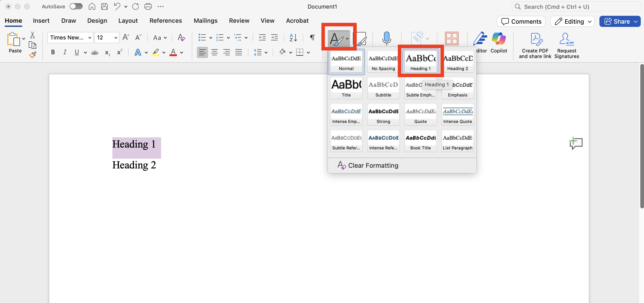Click the Heading 2 text in document
Viewport: 644px width, 303px height.
tap(134, 165)
